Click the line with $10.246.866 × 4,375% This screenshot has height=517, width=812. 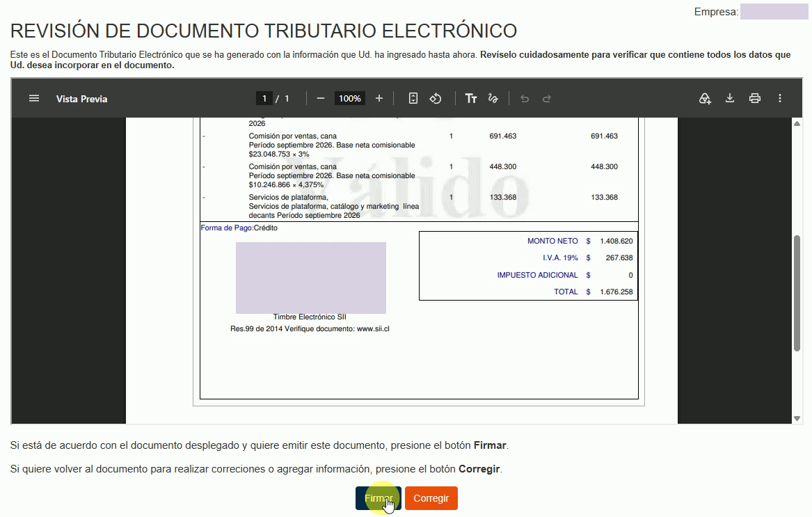[286, 185]
